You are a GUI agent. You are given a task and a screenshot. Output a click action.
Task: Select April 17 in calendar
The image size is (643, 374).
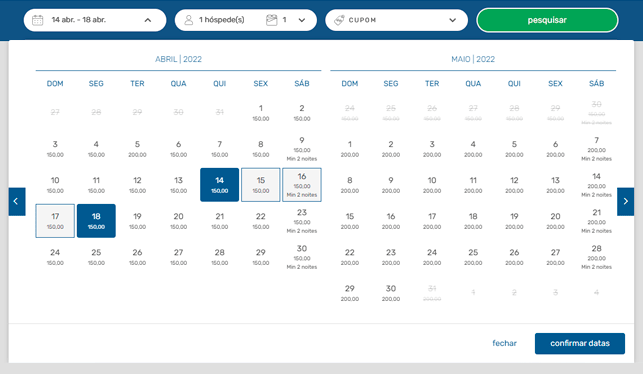coord(55,221)
